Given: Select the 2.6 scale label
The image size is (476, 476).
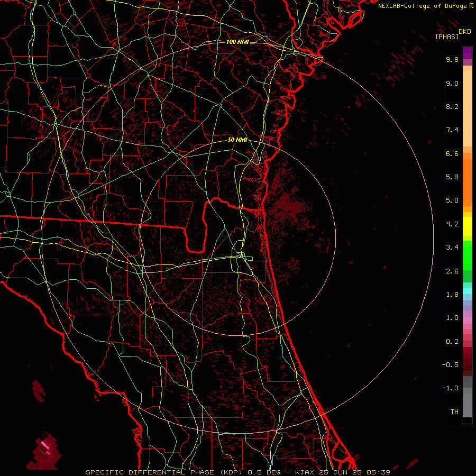Looking at the screenshot, I should click(x=452, y=271).
